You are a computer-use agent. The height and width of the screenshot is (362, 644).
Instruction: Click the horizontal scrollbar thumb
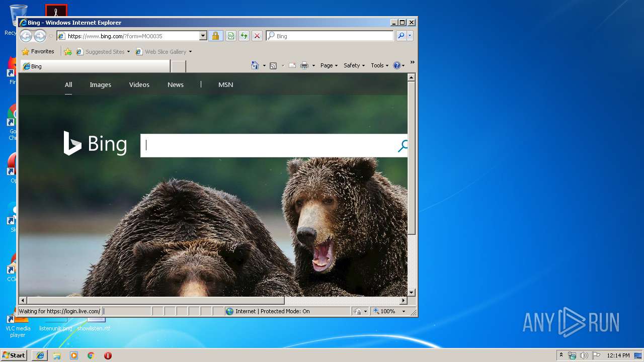click(155, 301)
